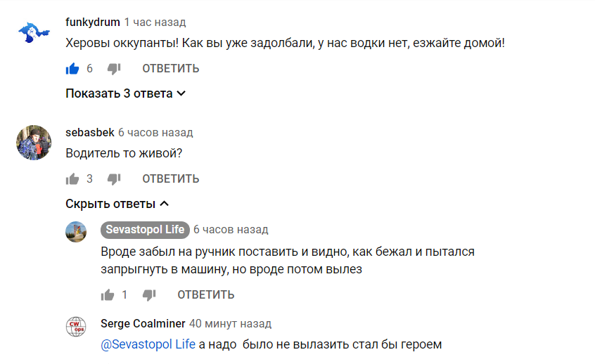The height and width of the screenshot is (364, 595).
Task: Dislike funkydrum's comment with thumbs down
Action: 114,69
